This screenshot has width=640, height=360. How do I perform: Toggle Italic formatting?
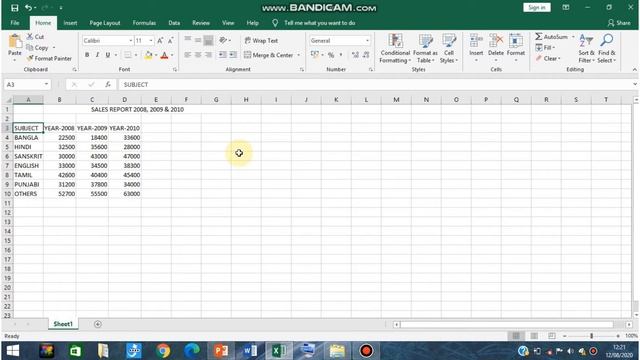[97, 55]
